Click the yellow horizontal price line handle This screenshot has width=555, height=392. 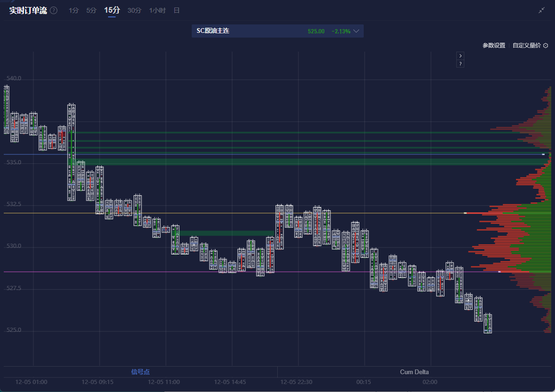[465, 213]
